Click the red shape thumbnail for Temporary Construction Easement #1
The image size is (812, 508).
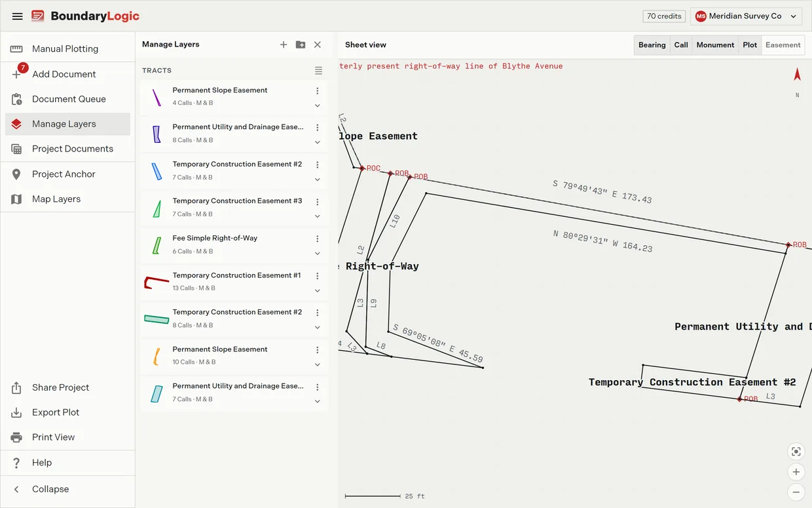coord(157,282)
